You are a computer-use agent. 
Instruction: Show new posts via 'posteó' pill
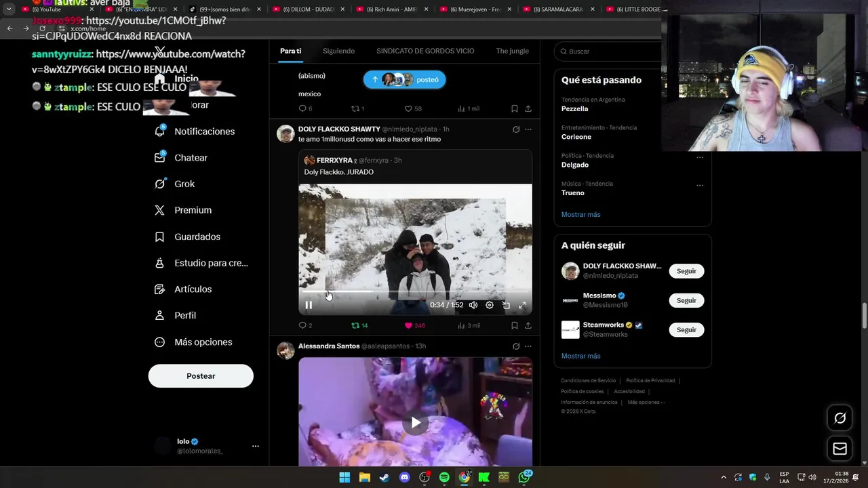click(x=404, y=79)
